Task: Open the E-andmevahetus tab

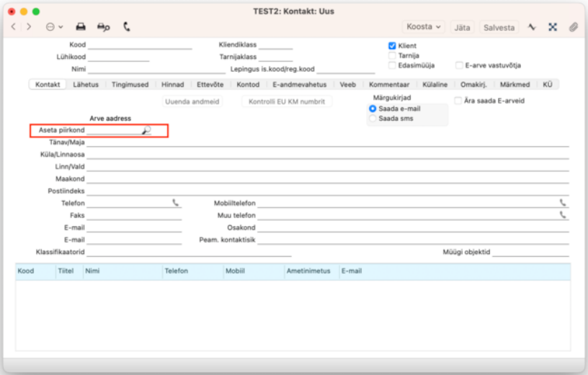Action: 300,84
